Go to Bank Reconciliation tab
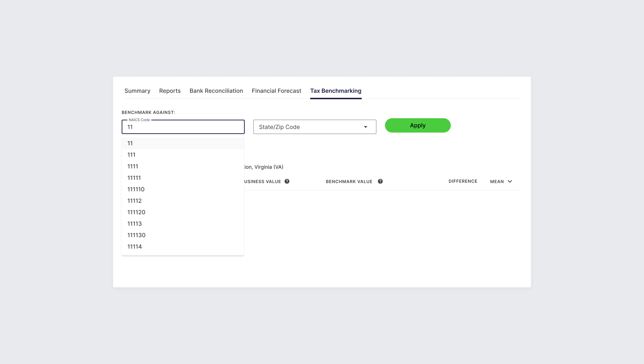This screenshot has height=364, width=644. click(216, 91)
